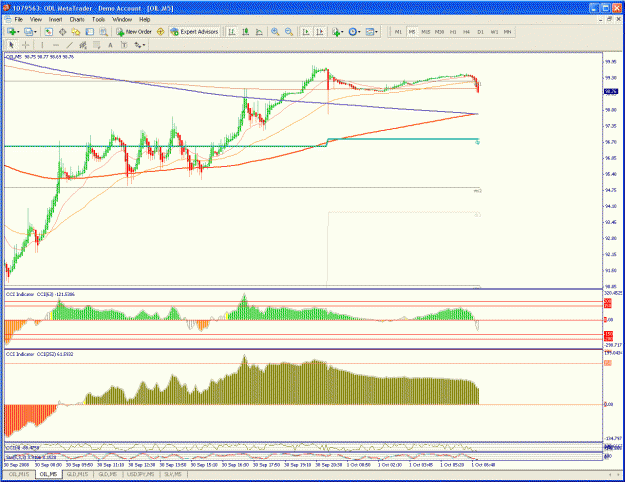Select the Cursor arrow tool
The image size is (625, 482).
(x=12, y=45)
